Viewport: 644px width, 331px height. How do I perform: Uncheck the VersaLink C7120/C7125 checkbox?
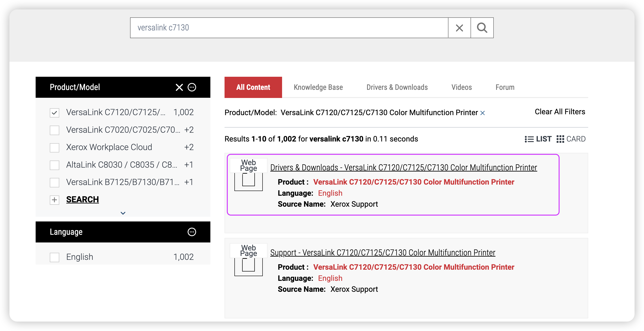pyautogui.click(x=55, y=113)
